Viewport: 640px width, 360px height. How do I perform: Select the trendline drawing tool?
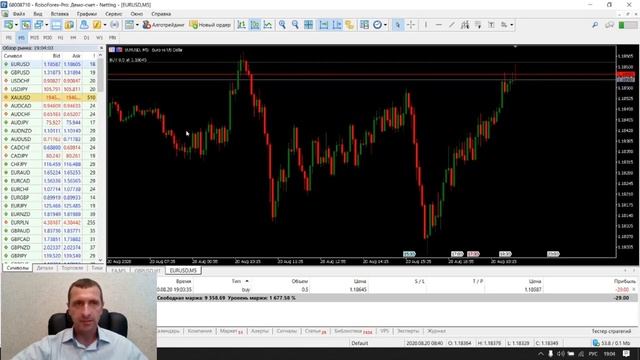pos(451,25)
